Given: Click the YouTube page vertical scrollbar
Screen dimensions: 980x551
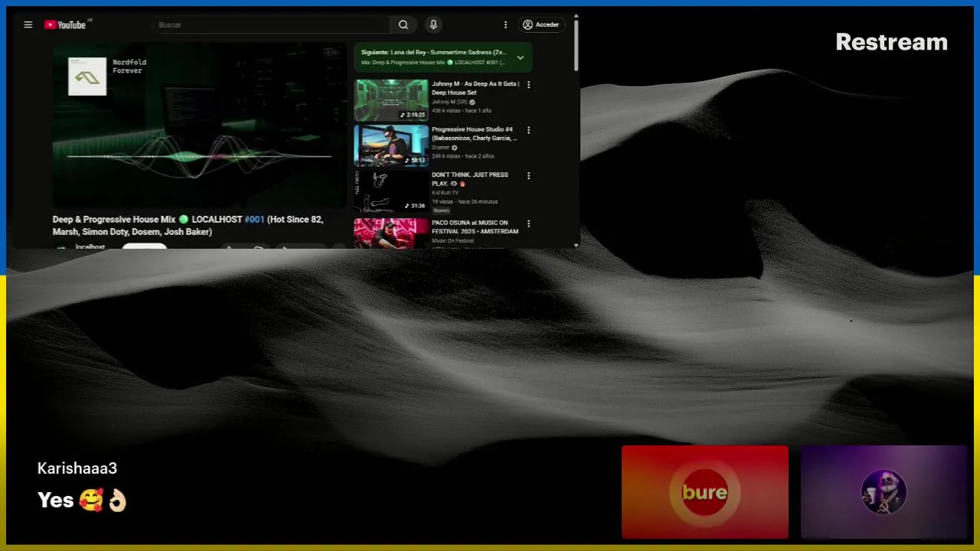Looking at the screenshot, I should [x=576, y=46].
